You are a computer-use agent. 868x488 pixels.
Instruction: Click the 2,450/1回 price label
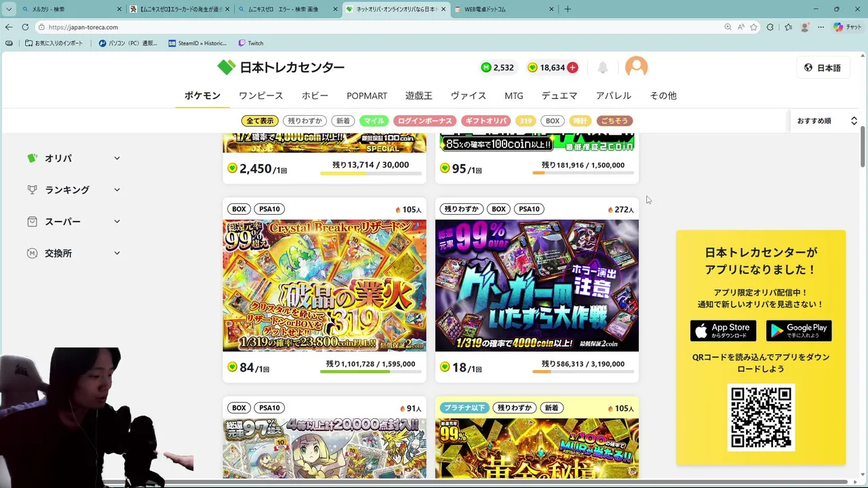coord(258,169)
